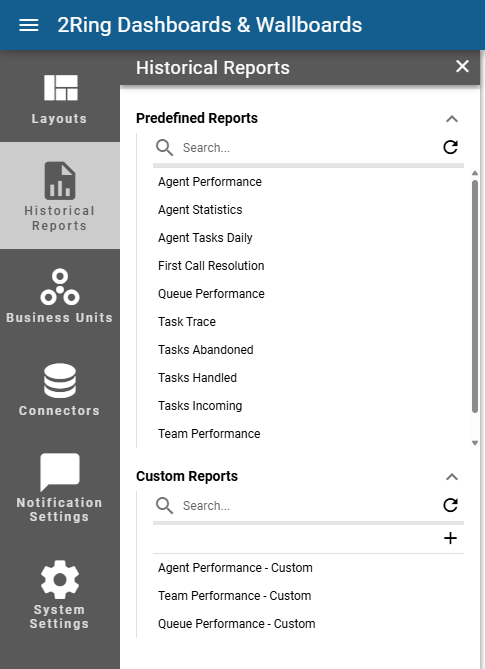Click the Custom Reports search magnifier icon

[x=164, y=506]
